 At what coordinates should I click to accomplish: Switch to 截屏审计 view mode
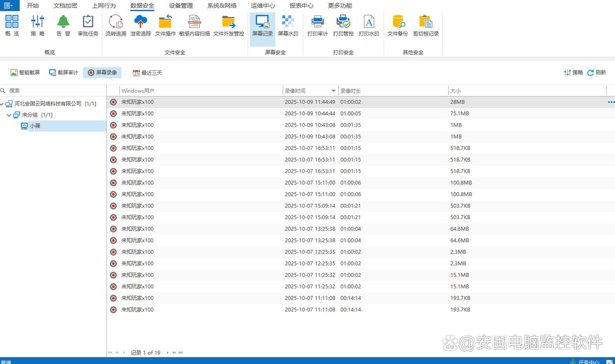click(63, 73)
